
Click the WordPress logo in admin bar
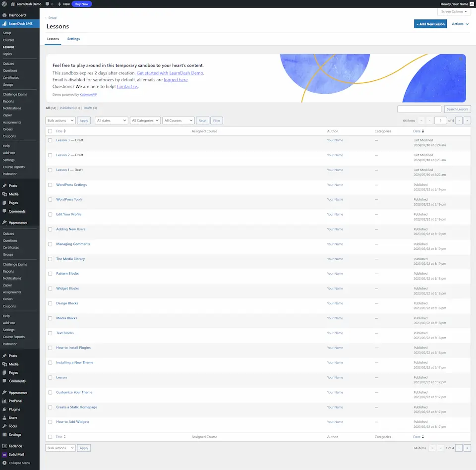tap(4, 4)
